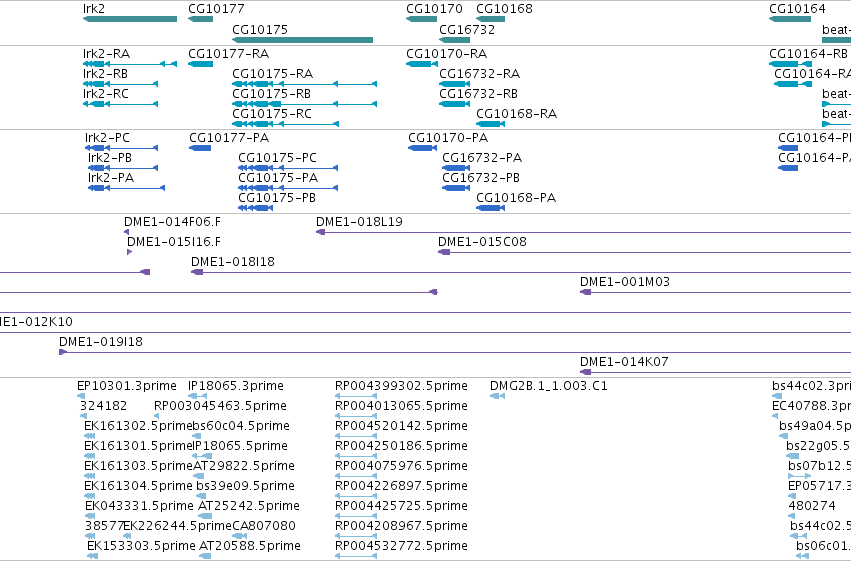The width and height of the screenshot is (851, 561).
Task: Click clone DME1-015C08
Action: pos(645,252)
